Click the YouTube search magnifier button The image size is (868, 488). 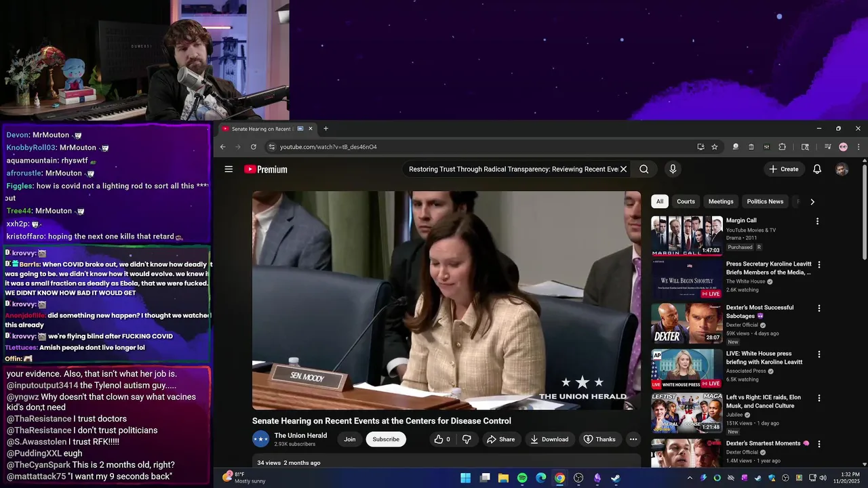644,169
